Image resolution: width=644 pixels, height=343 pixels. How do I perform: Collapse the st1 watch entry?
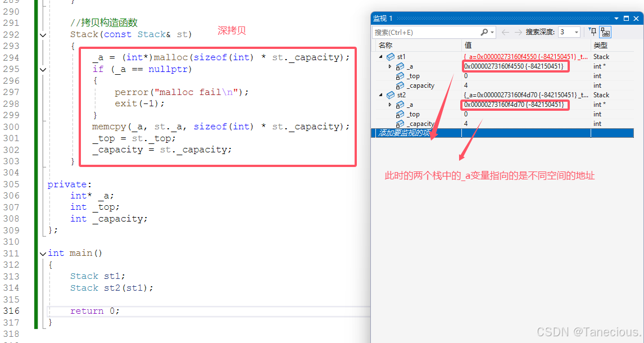[381, 57]
